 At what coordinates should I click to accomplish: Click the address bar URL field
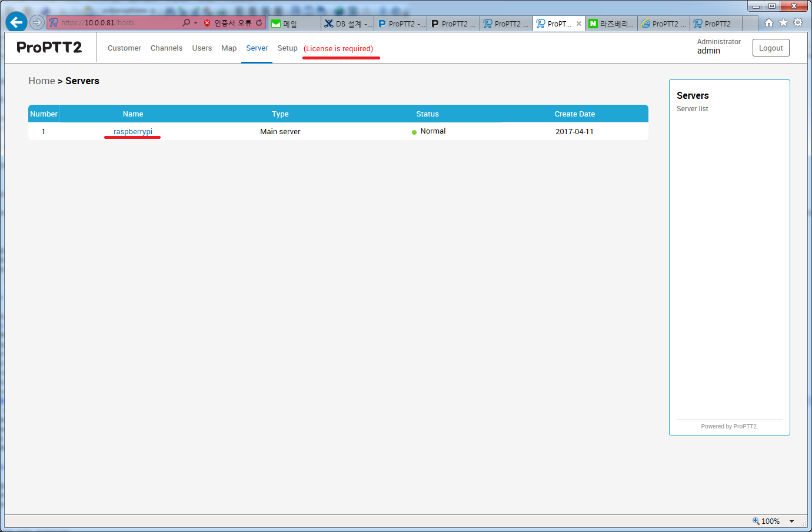[x=118, y=23]
